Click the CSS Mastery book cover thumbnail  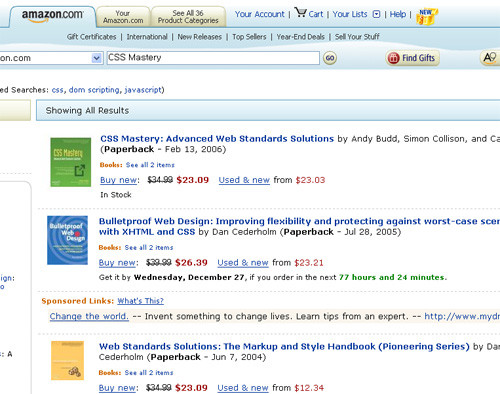point(71,162)
